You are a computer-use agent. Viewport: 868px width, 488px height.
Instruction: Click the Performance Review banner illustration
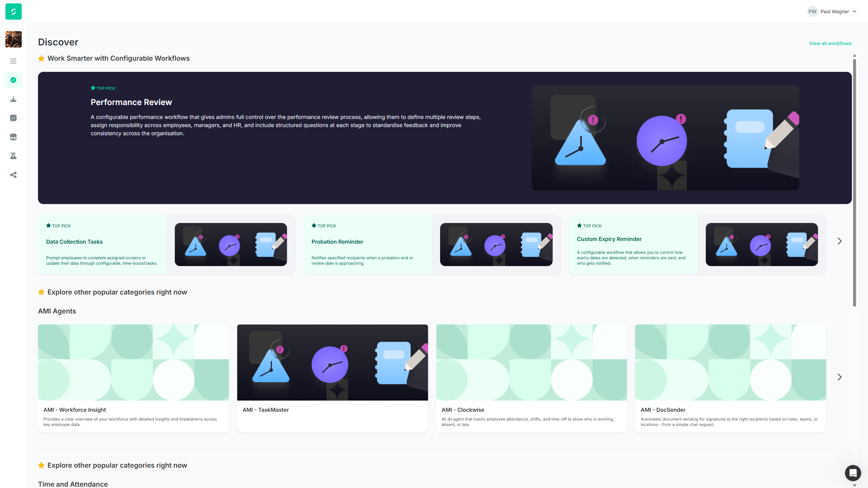[665, 138]
